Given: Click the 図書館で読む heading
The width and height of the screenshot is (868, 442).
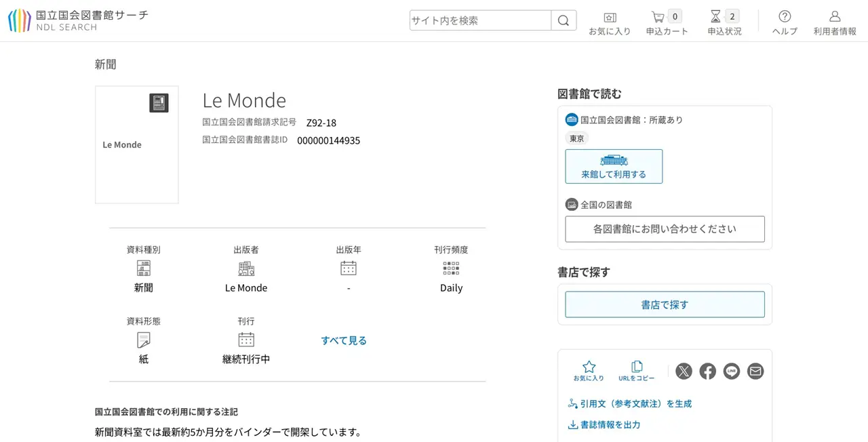Looking at the screenshot, I should point(589,94).
